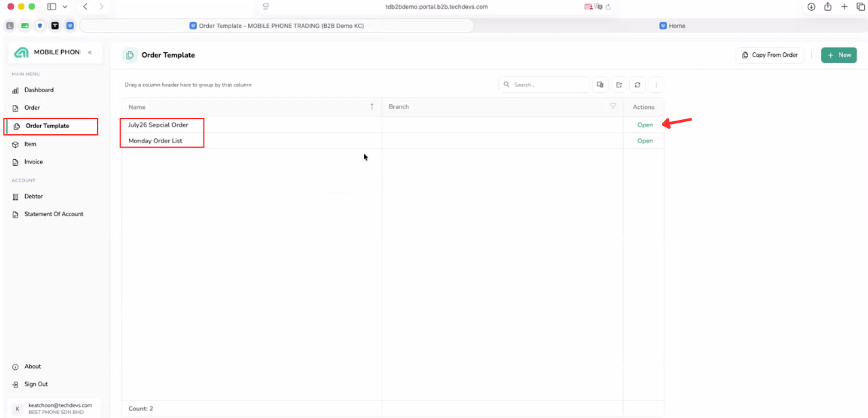Toggle the Safari sidebar button
This screenshot has width=868, height=418.
click(x=52, y=7)
